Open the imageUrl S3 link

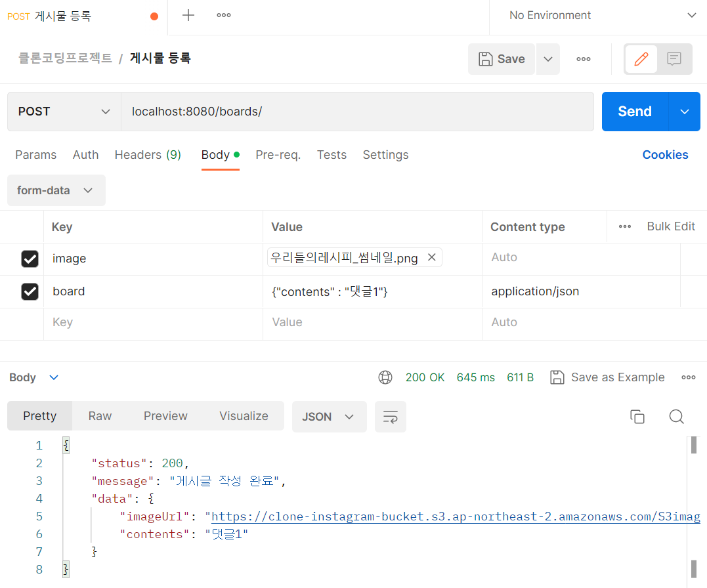tap(456, 516)
